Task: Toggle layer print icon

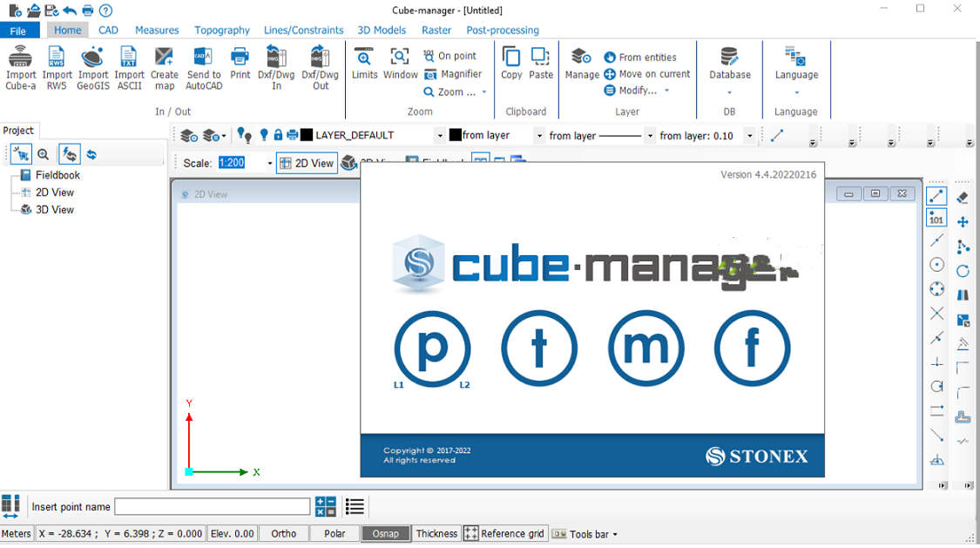Action: click(292, 135)
